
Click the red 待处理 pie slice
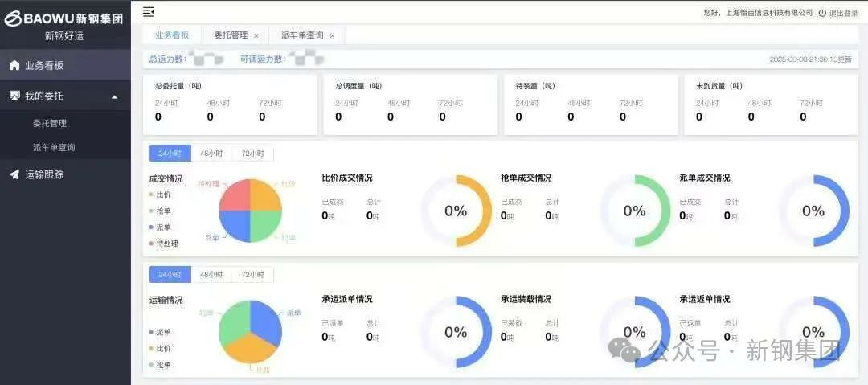coord(234,195)
